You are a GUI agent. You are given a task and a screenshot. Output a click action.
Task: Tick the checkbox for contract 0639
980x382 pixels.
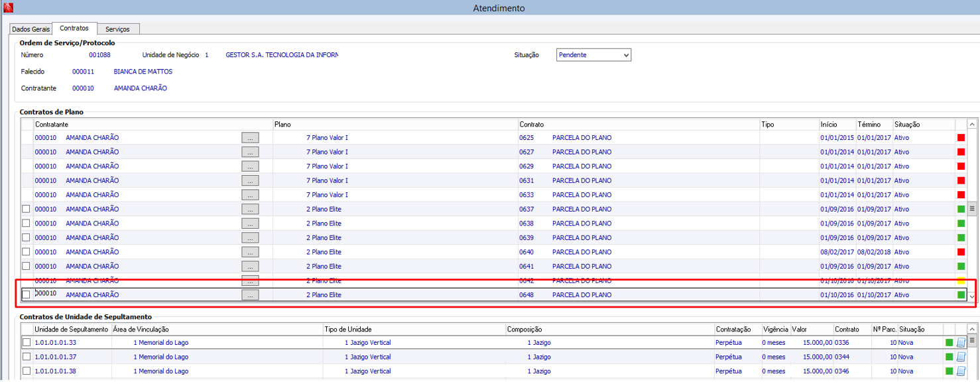(x=27, y=237)
